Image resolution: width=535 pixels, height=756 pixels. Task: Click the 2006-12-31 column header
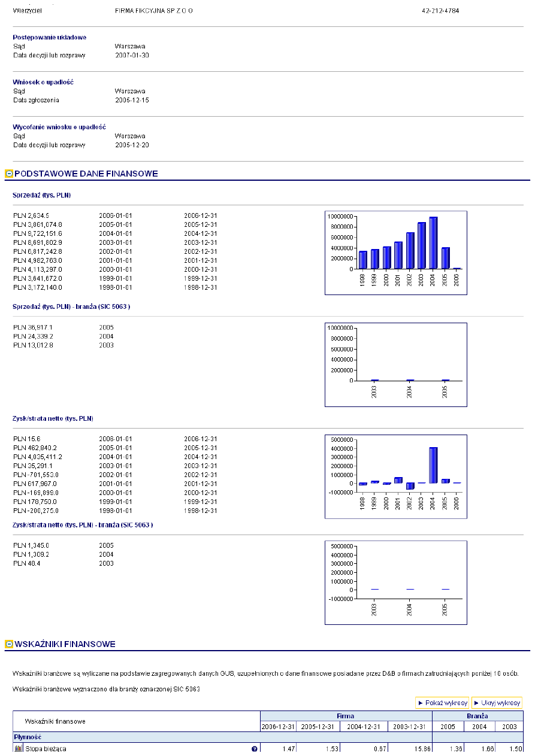[278, 727]
